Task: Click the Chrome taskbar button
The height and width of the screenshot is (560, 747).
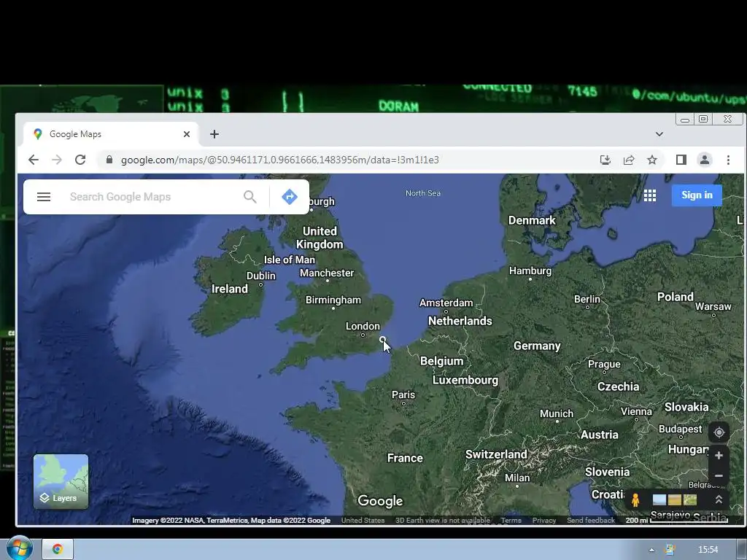Action: pyautogui.click(x=58, y=549)
